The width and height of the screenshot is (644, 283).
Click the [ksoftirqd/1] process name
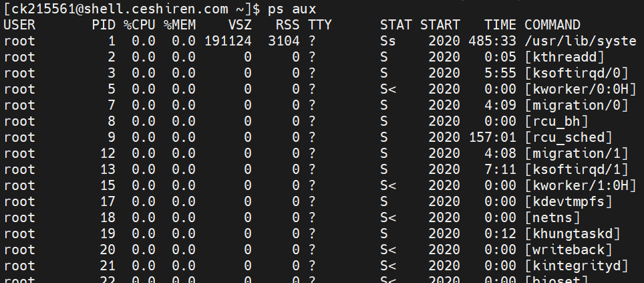point(577,169)
